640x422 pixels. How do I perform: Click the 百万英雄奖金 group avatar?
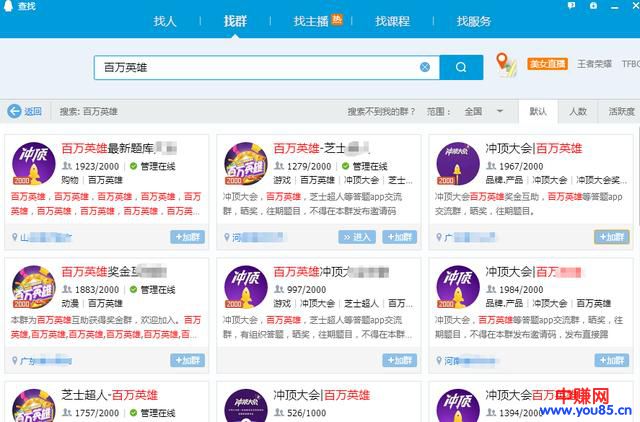(34, 288)
